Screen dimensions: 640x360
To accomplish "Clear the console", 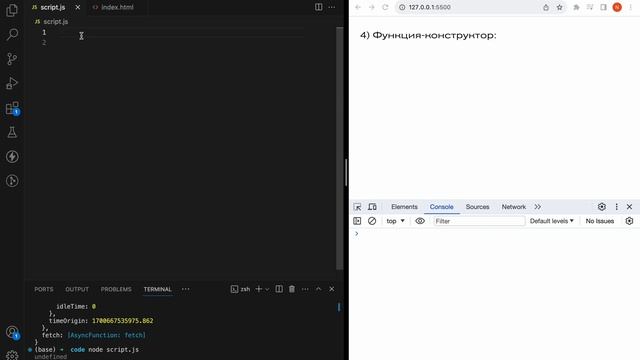I will [x=372, y=221].
